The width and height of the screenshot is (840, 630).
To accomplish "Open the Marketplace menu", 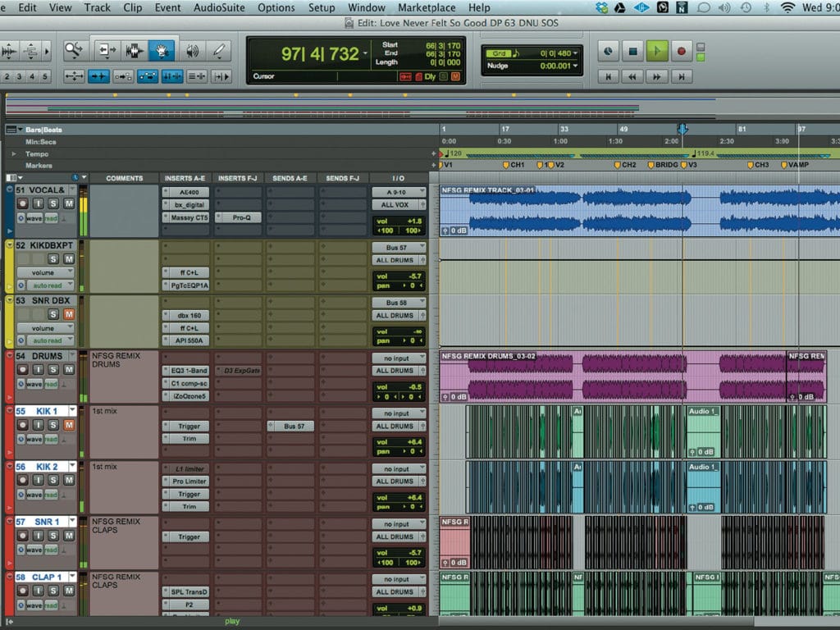I will click(427, 7).
